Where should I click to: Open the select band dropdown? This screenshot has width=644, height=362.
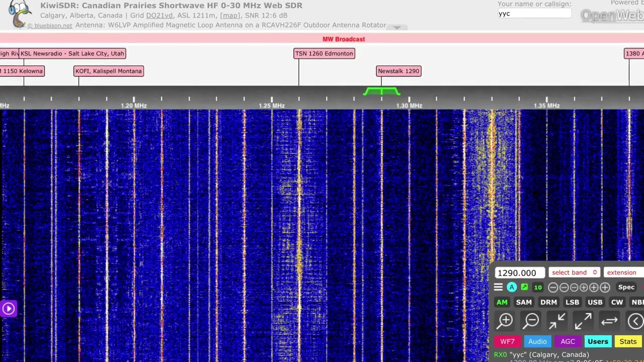[574, 273]
